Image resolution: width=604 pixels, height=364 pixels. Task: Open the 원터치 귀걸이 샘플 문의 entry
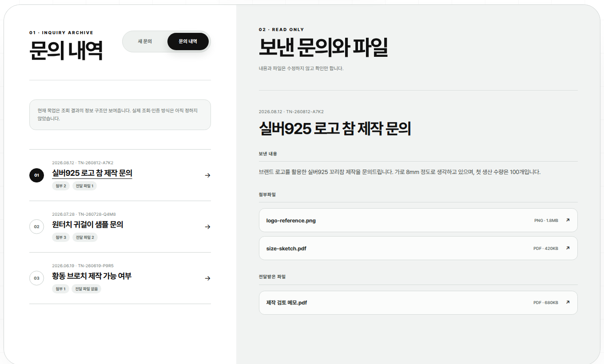pyautogui.click(x=120, y=227)
